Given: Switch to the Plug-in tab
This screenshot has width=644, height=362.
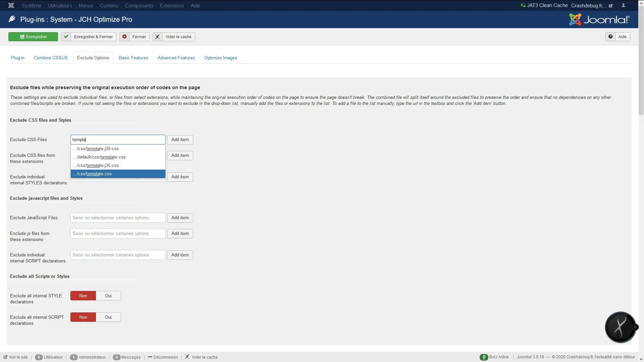Looking at the screenshot, I should coord(18,58).
